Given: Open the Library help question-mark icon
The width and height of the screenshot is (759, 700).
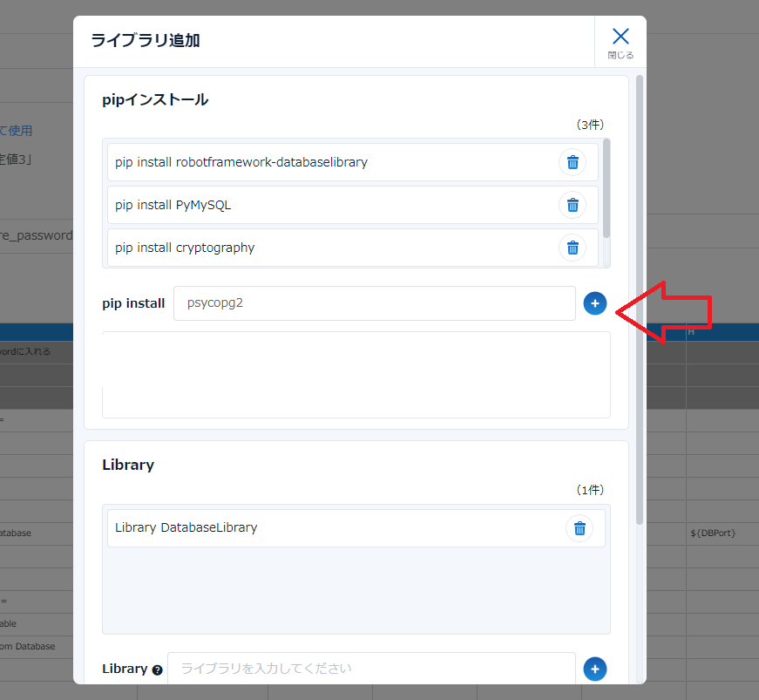Looking at the screenshot, I should [x=157, y=670].
